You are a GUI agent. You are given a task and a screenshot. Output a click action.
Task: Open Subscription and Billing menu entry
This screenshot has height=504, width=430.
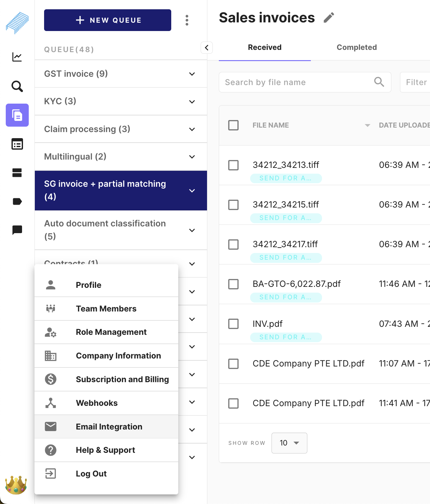point(106,379)
